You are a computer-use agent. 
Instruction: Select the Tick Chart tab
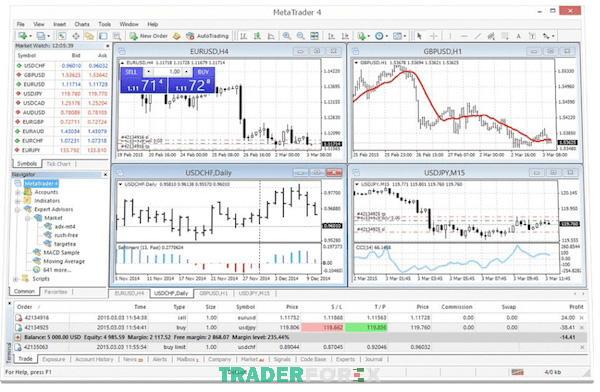(58, 164)
